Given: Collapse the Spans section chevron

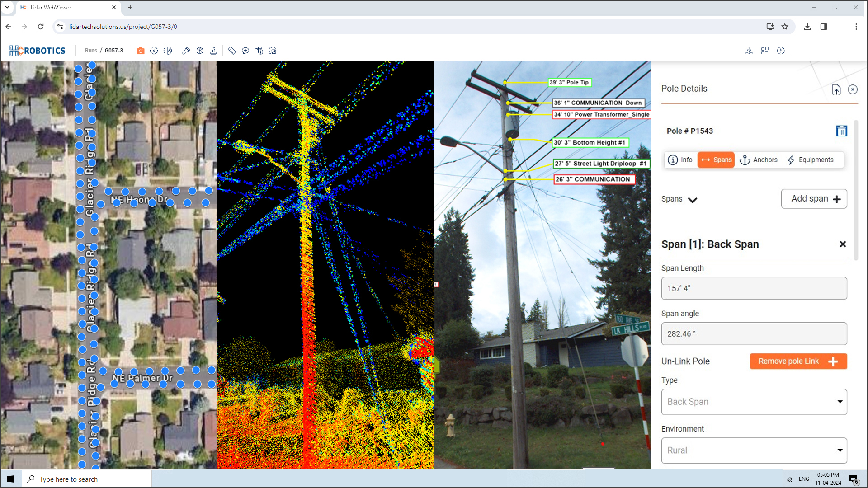Looking at the screenshot, I should [692, 200].
